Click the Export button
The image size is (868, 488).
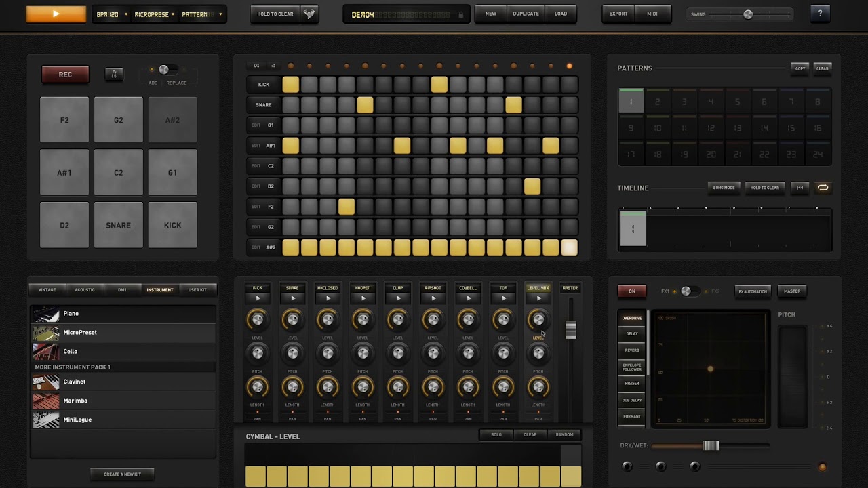click(x=618, y=14)
